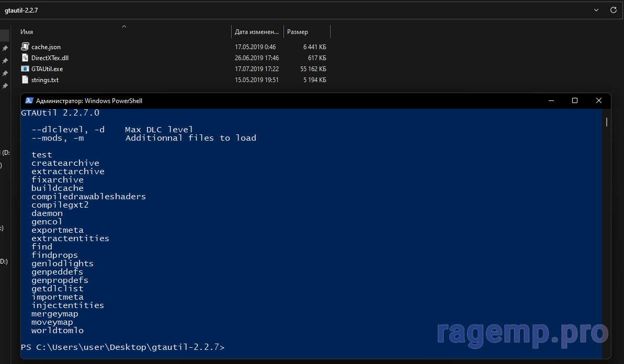Click the sort arrow above the Имя column

(124, 26)
